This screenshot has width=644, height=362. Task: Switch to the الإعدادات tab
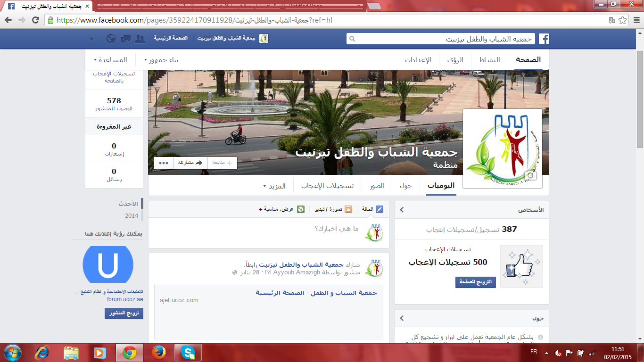coord(418,60)
